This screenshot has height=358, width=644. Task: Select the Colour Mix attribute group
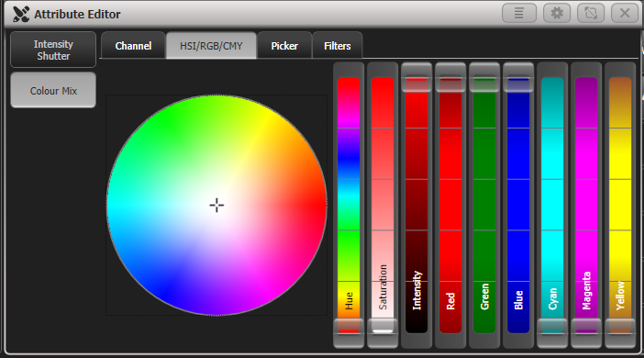(x=53, y=91)
